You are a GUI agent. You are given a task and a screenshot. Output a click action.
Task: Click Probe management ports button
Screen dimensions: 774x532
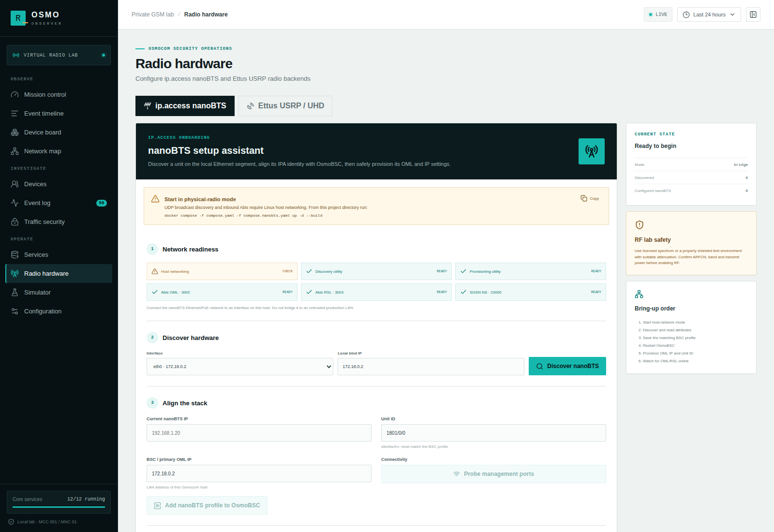(493, 474)
